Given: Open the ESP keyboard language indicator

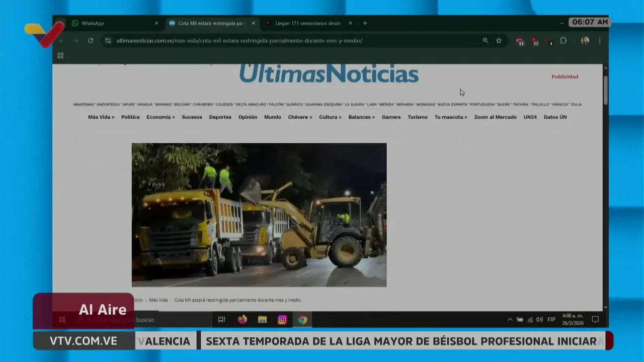Looking at the screenshot, I should [551, 320].
